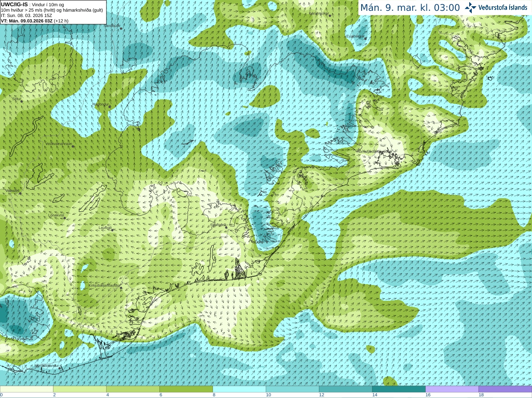This screenshot has width=532, height=398.
Task: Click the Vatnsfell station label
Action: tap(12, 191)
